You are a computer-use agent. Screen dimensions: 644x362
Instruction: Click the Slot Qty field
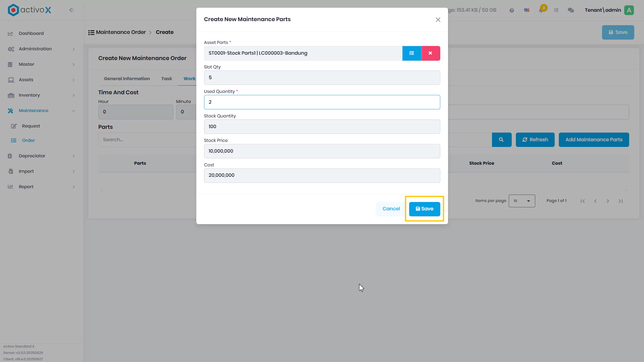click(x=322, y=78)
